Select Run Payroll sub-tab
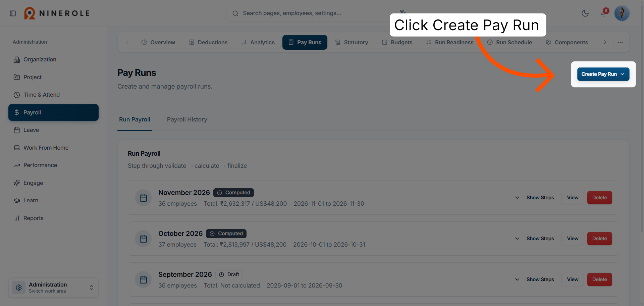Viewport: 644px width, 306px height. click(135, 119)
